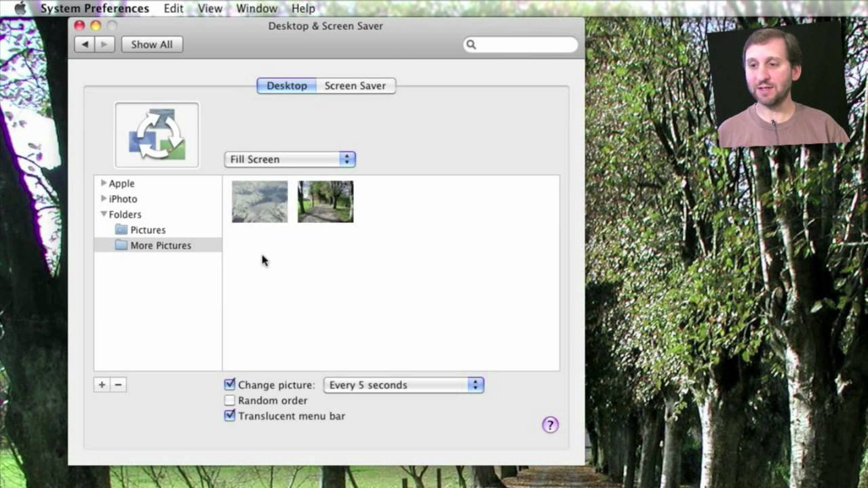The height and width of the screenshot is (488, 868).
Task: Open the Every 5 seconds dropdown
Action: 403,385
